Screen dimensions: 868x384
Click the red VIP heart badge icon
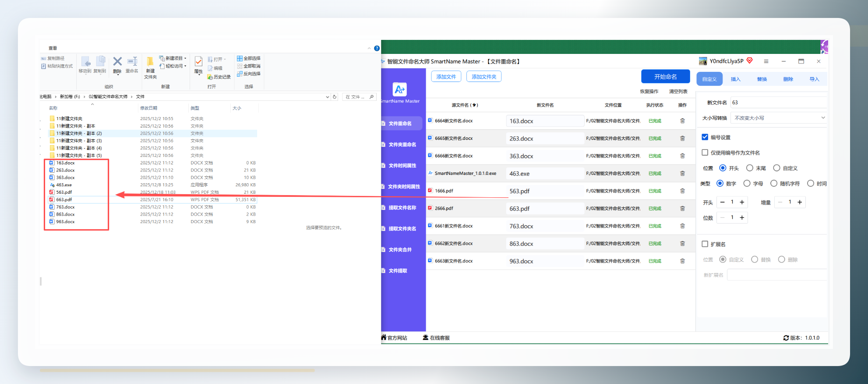(x=750, y=60)
